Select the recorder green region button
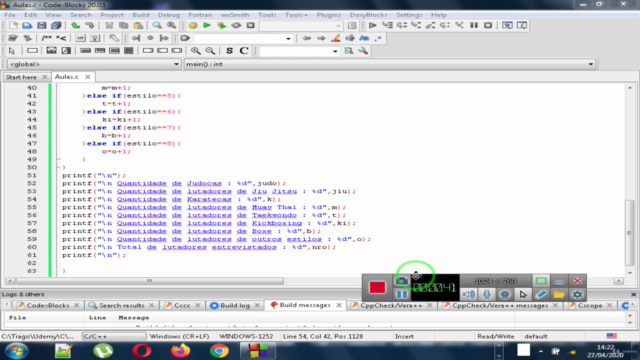Viewport: 640px width, 360px height. 541,281
